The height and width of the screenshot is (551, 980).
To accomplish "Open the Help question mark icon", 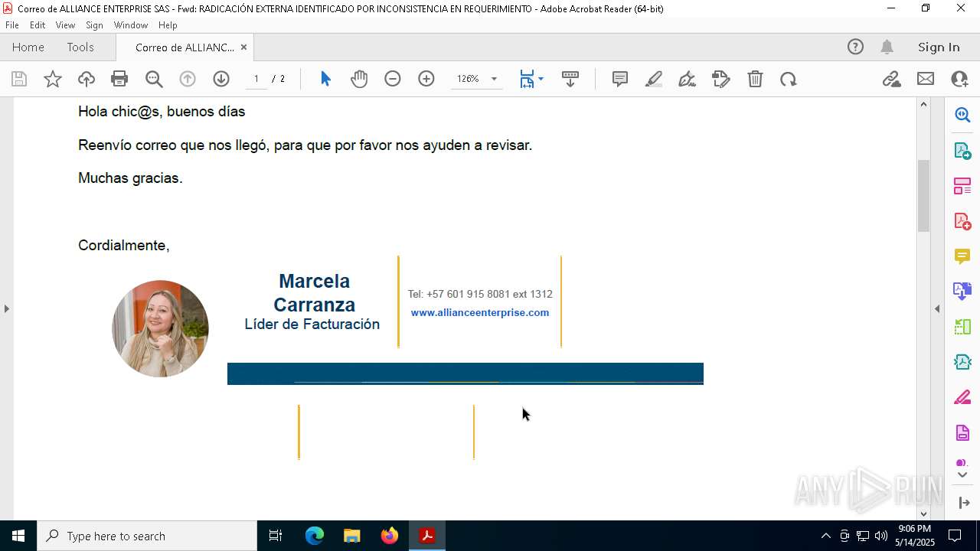I will click(x=855, y=47).
